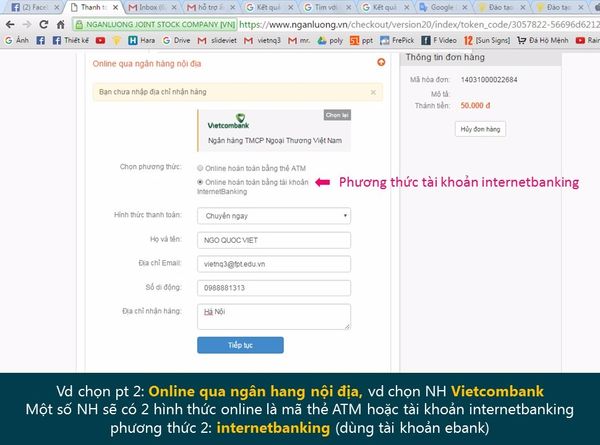Open the 'poly' Drive bookmark
Image resolution: width=600 pixels, height=445 pixels.
pyautogui.click(x=330, y=40)
